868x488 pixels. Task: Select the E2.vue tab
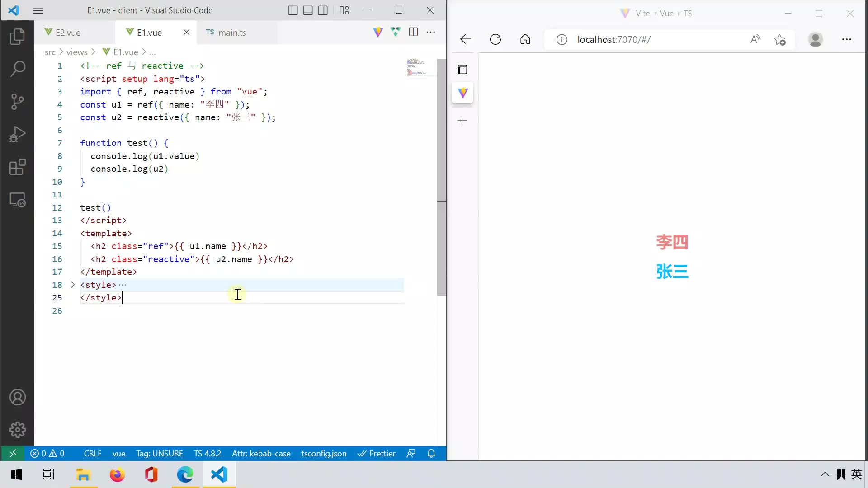[x=67, y=32]
